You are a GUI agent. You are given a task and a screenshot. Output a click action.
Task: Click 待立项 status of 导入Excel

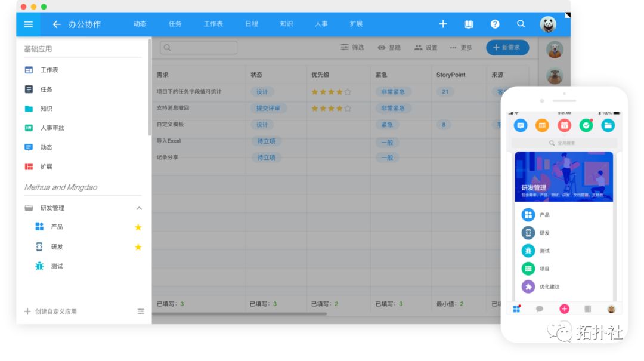pyautogui.click(x=266, y=141)
